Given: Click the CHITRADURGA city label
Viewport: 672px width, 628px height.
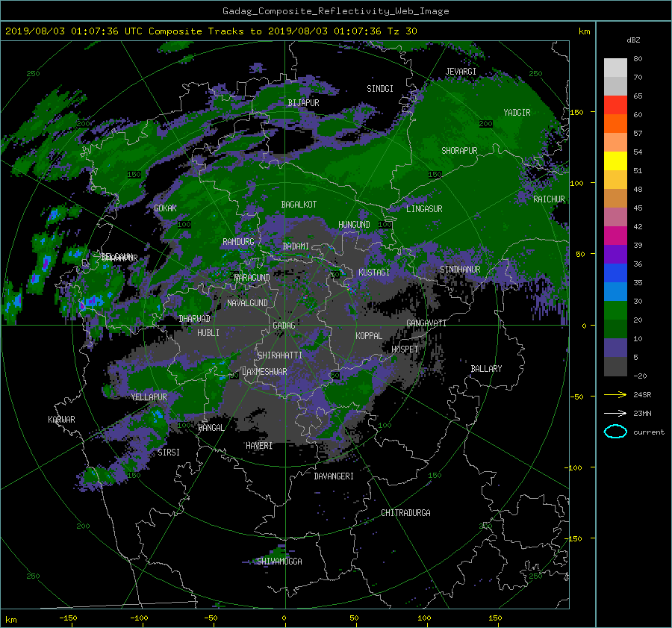Looking at the screenshot, I should pos(405,513).
